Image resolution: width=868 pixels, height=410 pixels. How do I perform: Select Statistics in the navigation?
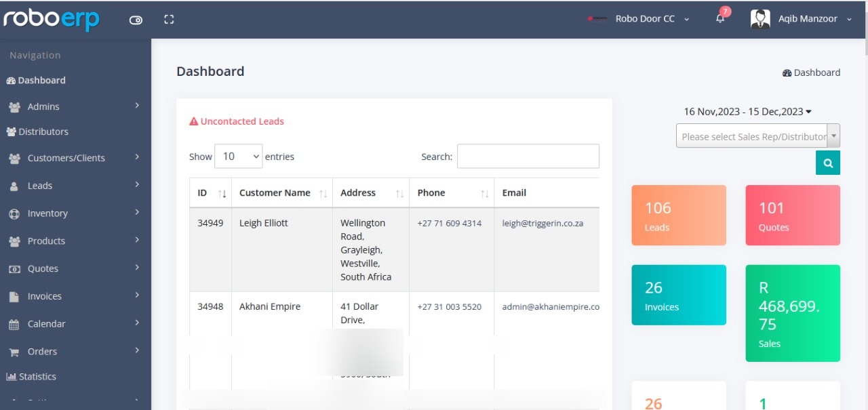(36, 376)
